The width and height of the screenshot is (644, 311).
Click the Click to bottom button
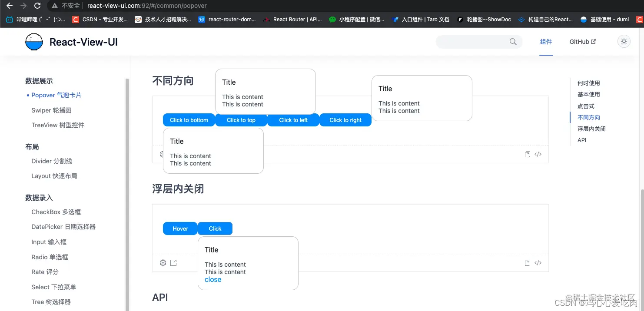pyautogui.click(x=189, y=120)
